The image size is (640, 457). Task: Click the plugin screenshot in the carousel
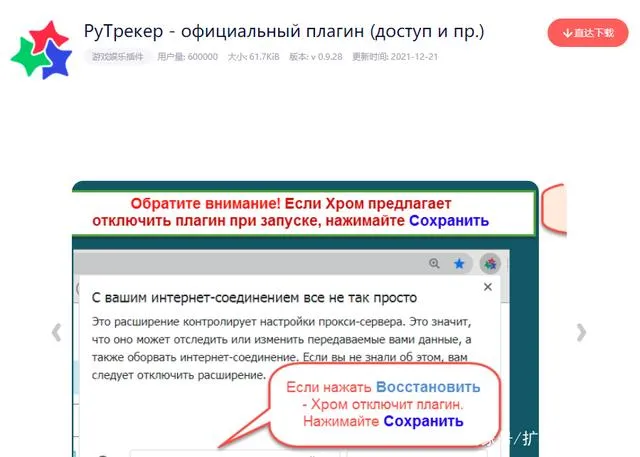[x=305, y=319]
